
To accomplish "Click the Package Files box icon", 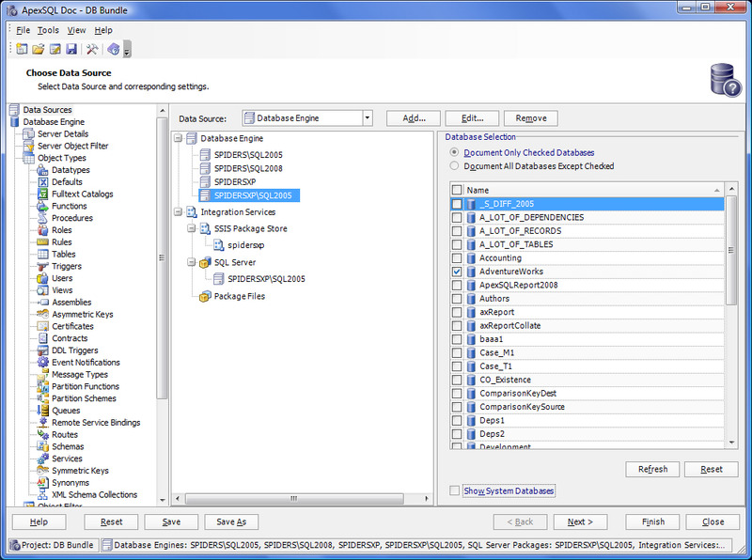I will pyautogui.click(x=205, y=296).
